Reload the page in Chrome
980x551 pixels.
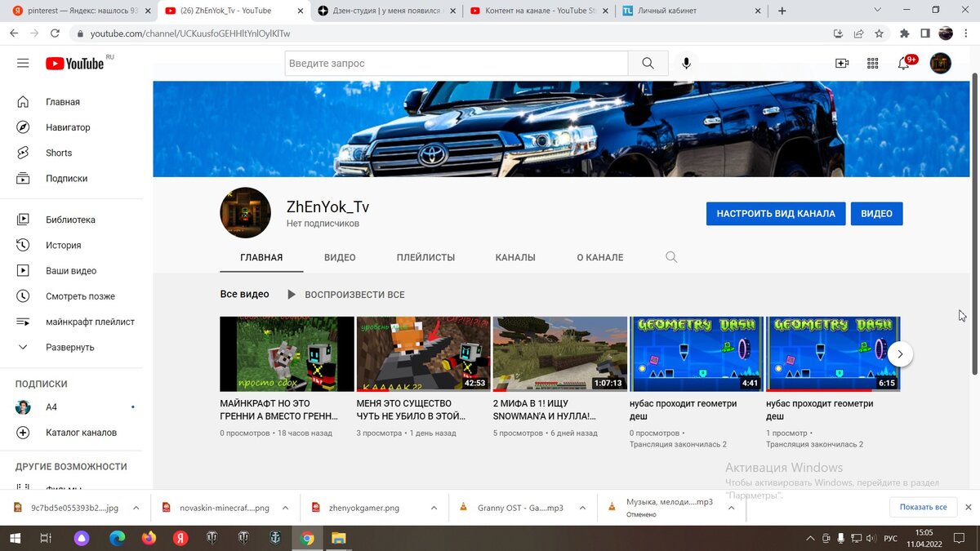55,33
